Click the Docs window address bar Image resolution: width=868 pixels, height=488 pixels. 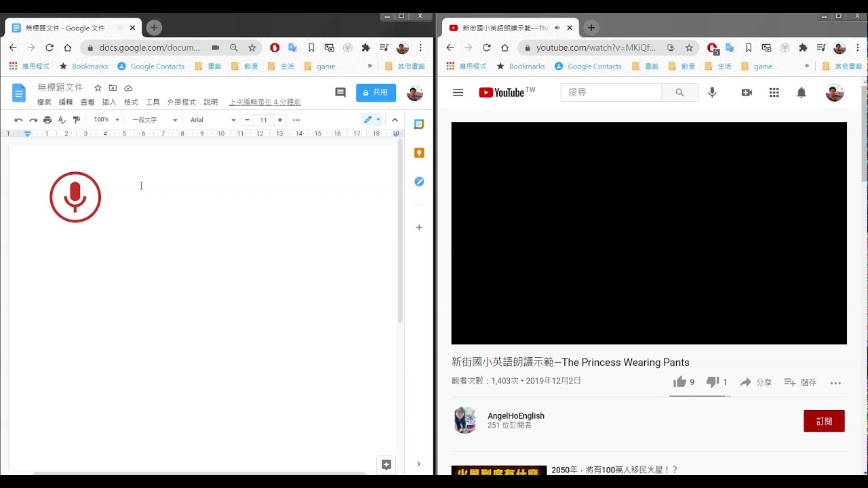pos(151,47)
